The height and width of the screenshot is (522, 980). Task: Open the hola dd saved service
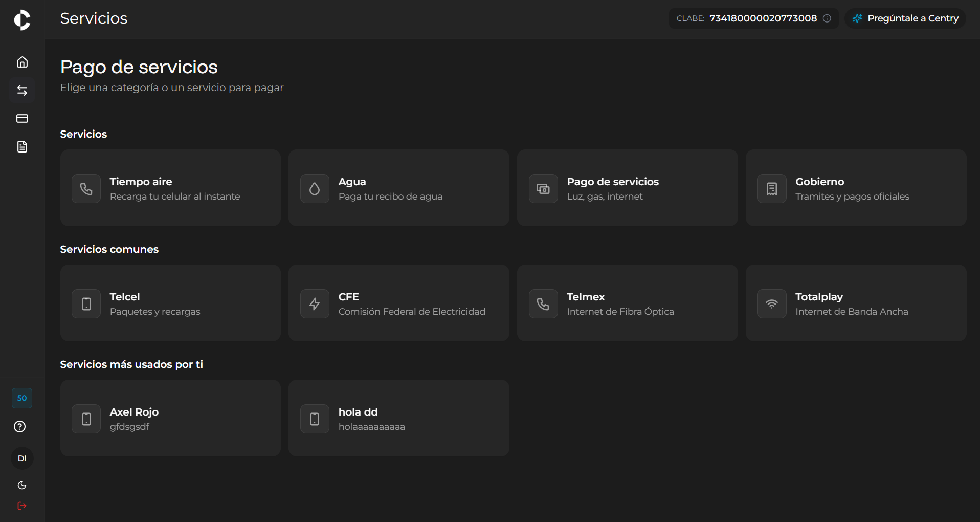[x=399, y=418]
